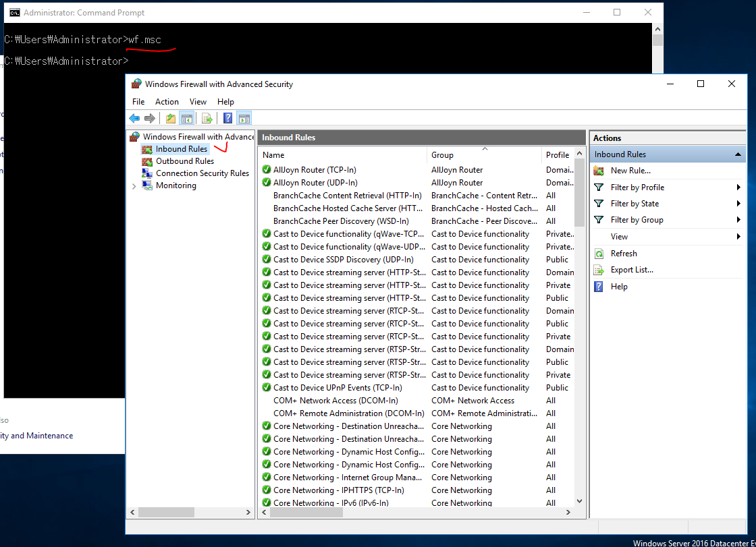Click Command Prompt scroll up arrow

657,29
